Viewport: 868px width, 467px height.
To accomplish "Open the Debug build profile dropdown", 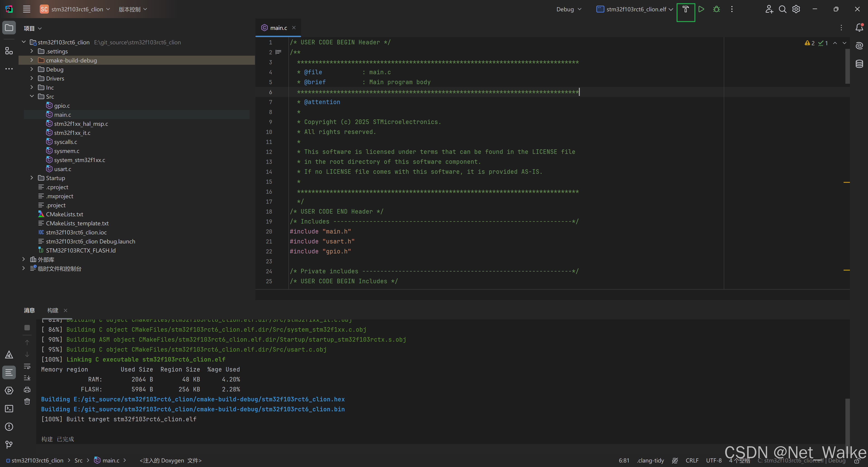I will 569,10.
